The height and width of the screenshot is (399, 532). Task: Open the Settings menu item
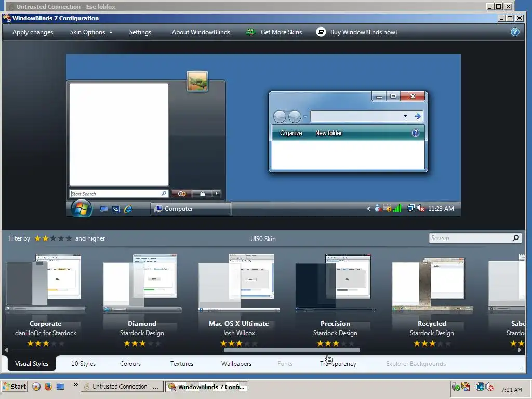140,32
